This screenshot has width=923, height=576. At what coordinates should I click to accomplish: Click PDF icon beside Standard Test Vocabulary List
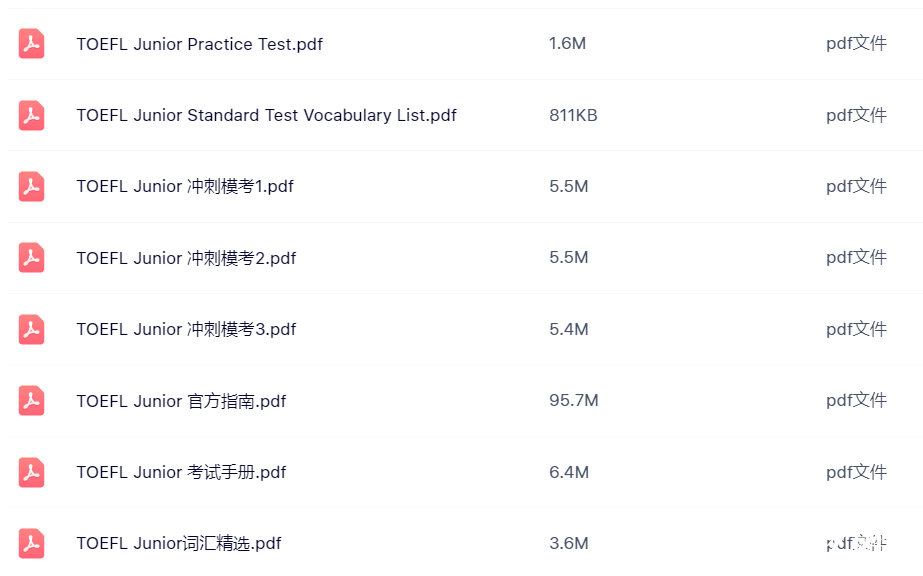(31, 115)
